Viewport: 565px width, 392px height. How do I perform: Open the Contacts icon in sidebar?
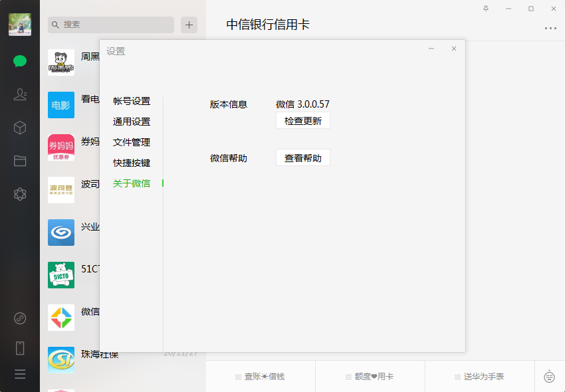[x=20, y=94]
